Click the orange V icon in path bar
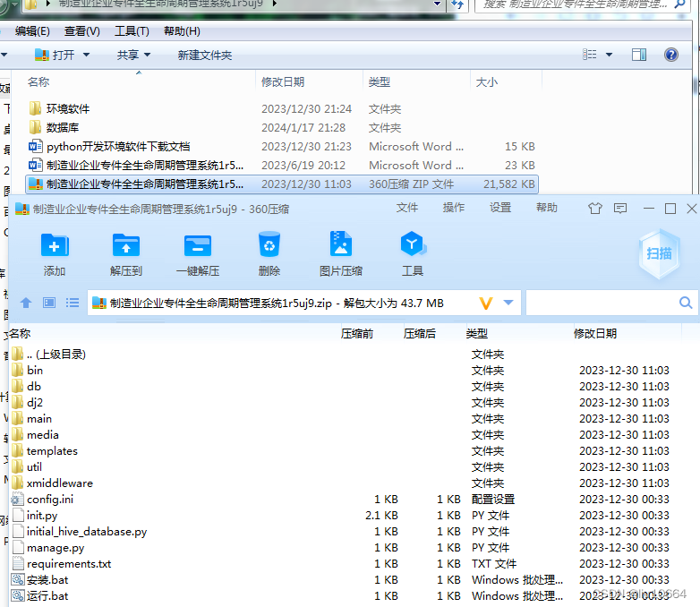 (486, 303)
